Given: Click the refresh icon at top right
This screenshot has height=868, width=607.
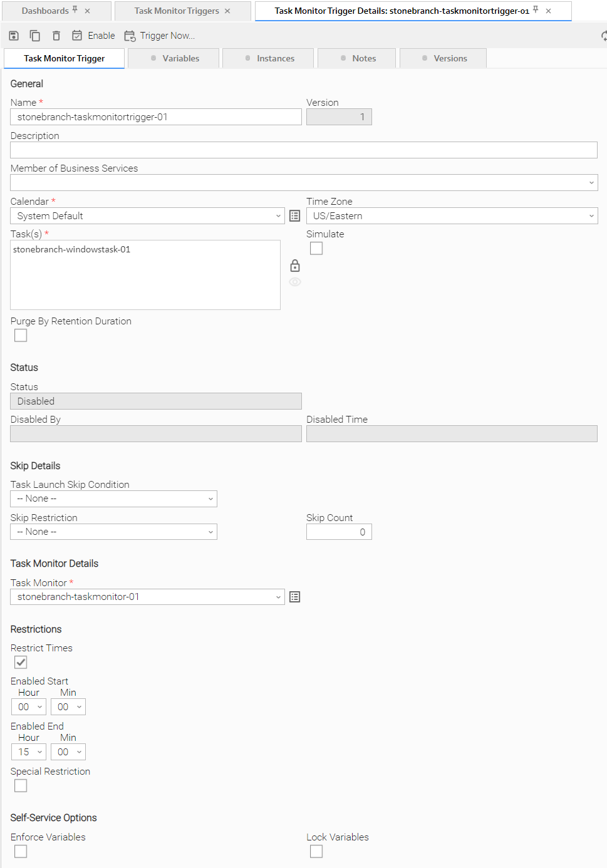Looking at the screenshot, I should [603, 36].
